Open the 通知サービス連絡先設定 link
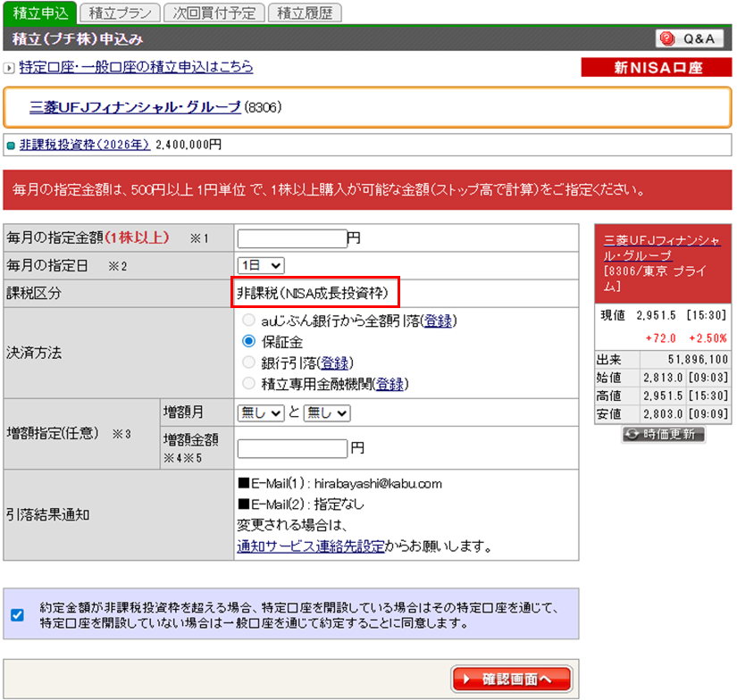Image resolution: width=737 pixels, height=700 pixels. click(x=311, y=546)
